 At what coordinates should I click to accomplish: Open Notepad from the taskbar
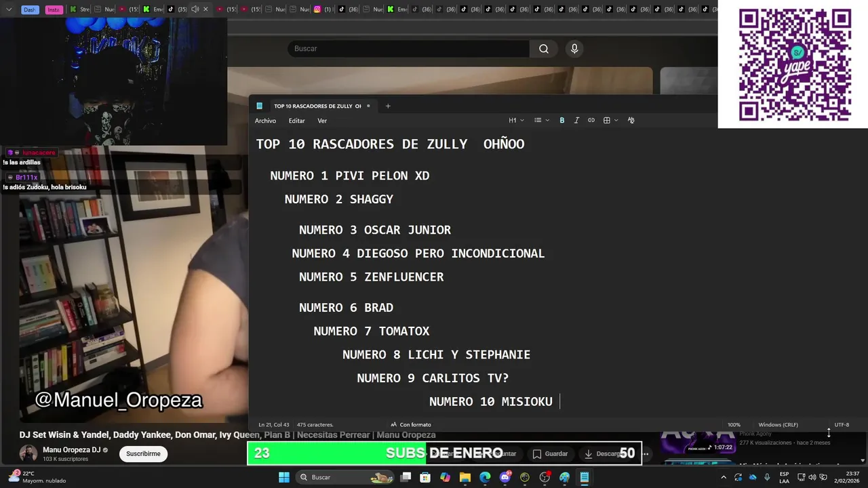[584, 477]
